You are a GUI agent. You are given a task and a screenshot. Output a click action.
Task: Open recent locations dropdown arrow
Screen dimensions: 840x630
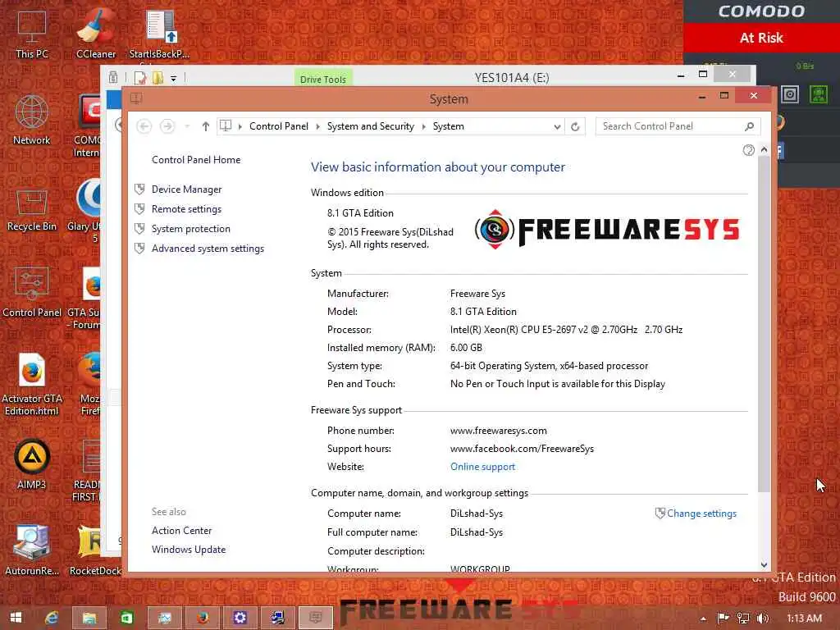tap(188, 126)
